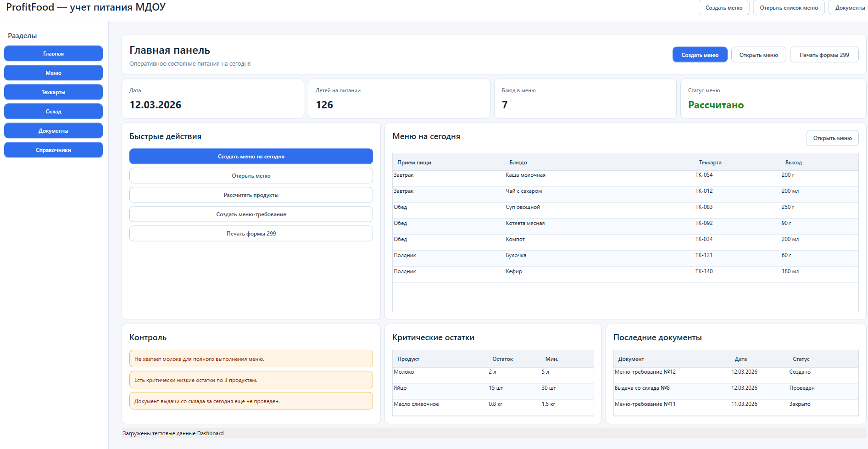Navigate to the Склад section
Image resolution: width=868 pixels, height=449 pixels.
pyautogui.click(x=53, y=112)
